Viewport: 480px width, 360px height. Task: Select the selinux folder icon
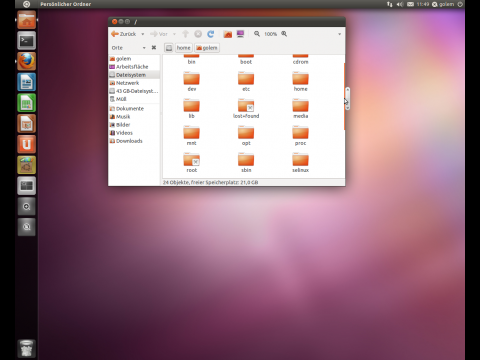[300, 160]
